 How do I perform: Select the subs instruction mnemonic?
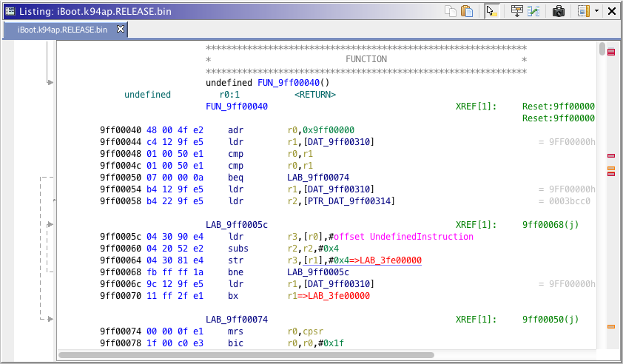pyautogui.click(x=238, y=249)
